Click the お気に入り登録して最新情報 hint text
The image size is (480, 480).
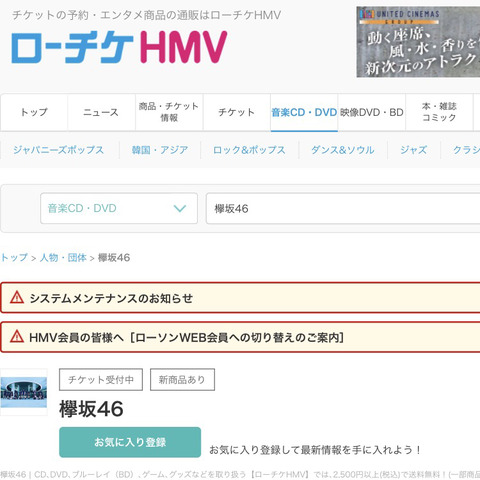[x=315, y=450]
